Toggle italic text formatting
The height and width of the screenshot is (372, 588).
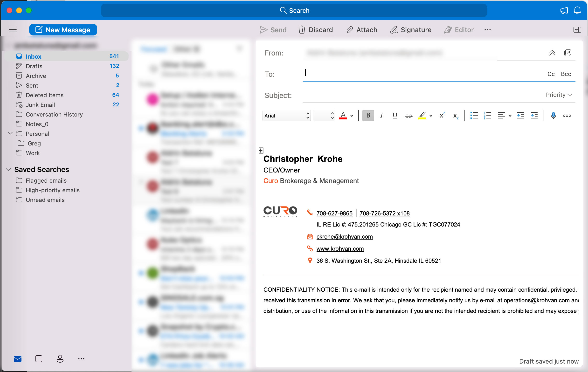tap(381, 116)
